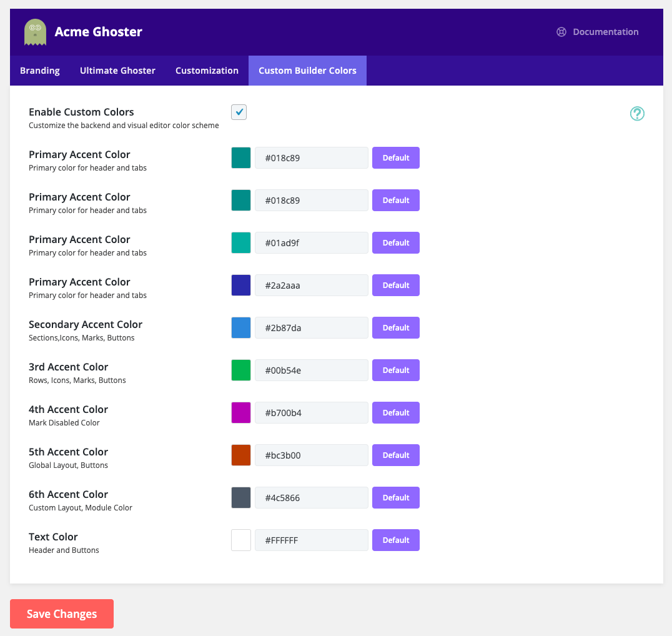Reset 5th Accent Color to Default
The width and height of the screenshot is (672, 636).
[x=395, y=455]
